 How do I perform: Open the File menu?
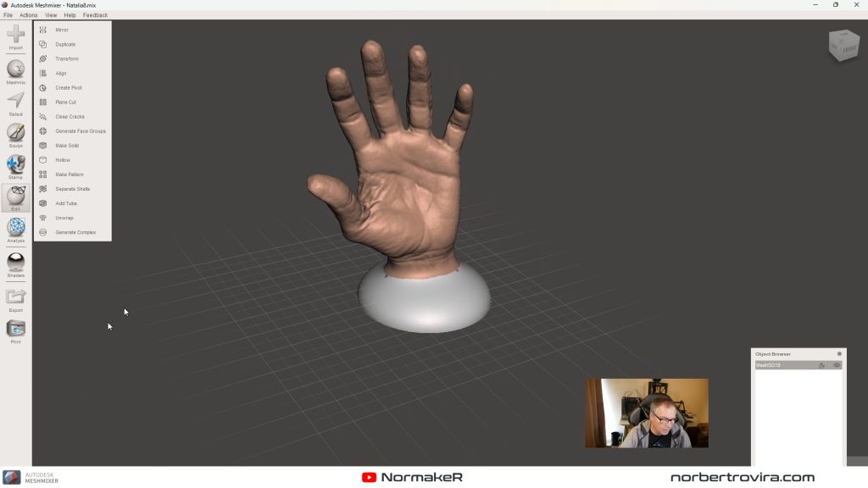click(8, 15)
